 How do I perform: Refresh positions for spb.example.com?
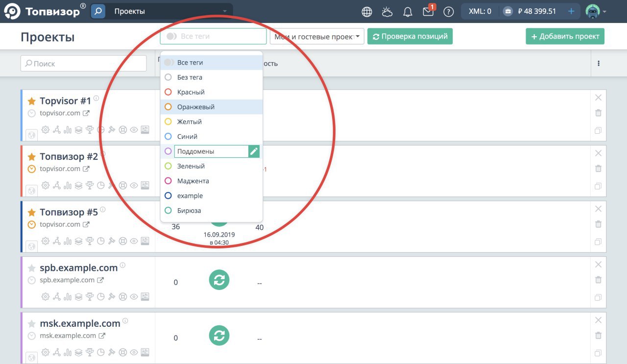click(x=219, y=280)
